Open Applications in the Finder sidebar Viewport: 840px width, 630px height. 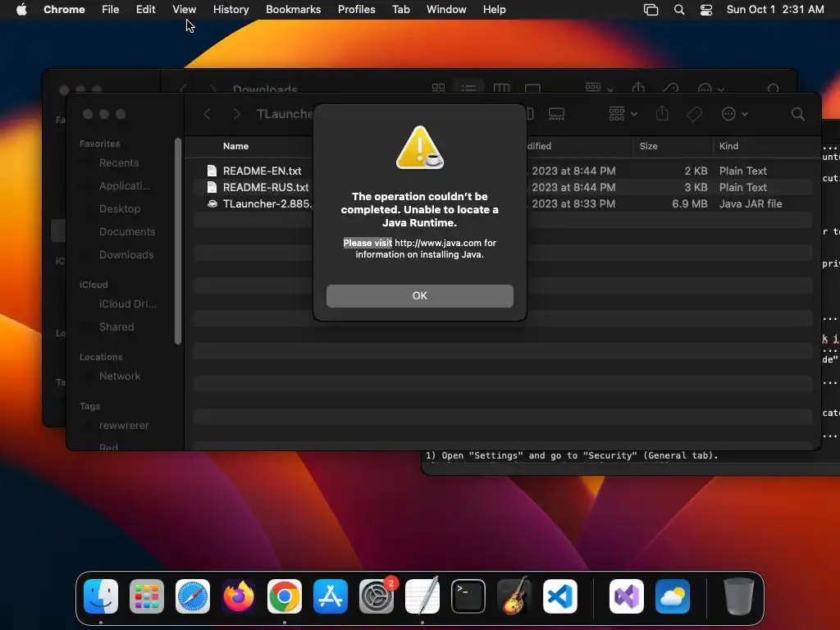[x=125, y=186]
